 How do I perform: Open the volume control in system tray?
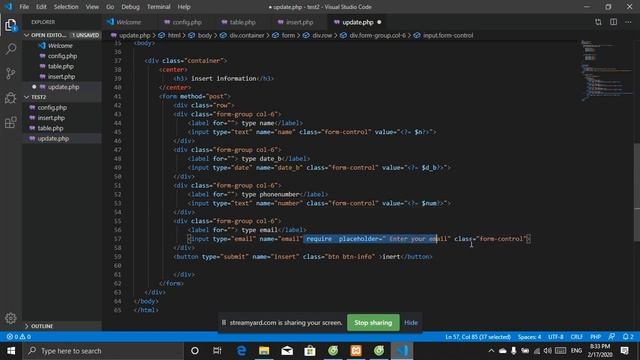(x=548, y=351)
